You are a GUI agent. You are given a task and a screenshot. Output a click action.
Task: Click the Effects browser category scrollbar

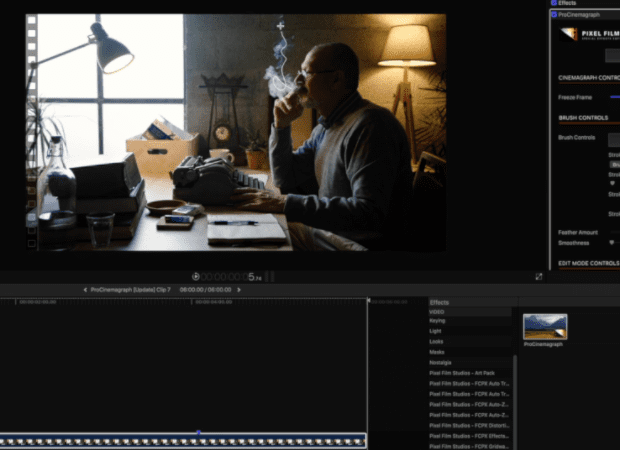(515, 401)
